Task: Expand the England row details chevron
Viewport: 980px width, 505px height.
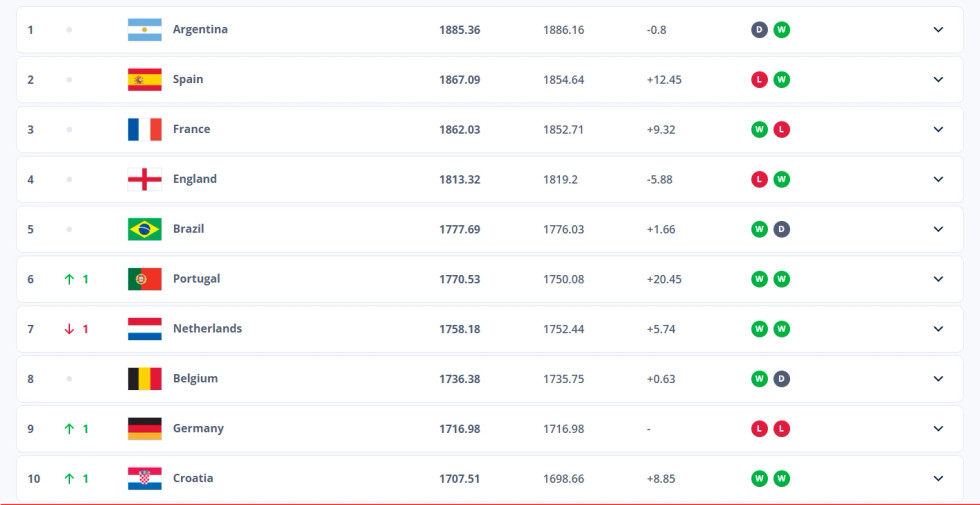Action: [938, 179]
